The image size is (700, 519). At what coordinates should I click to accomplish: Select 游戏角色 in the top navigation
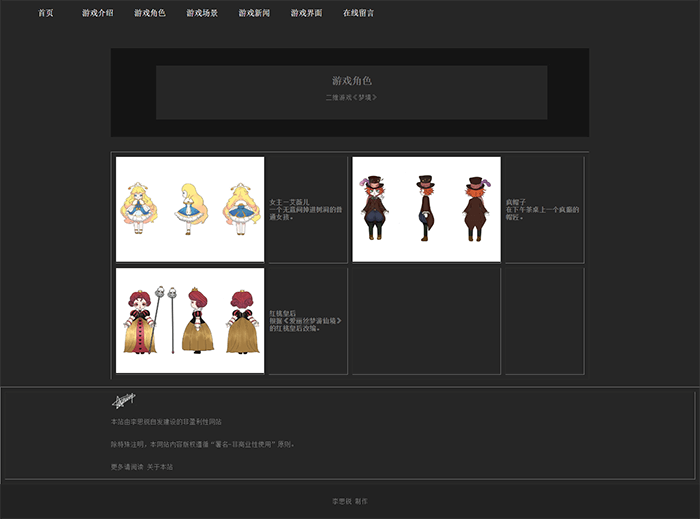150,13
